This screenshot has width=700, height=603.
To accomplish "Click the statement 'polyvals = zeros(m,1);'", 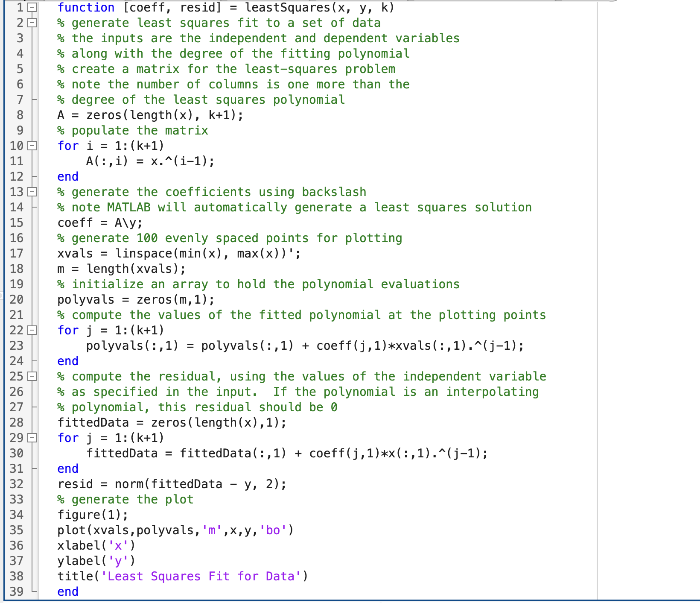I will point(136,300).
